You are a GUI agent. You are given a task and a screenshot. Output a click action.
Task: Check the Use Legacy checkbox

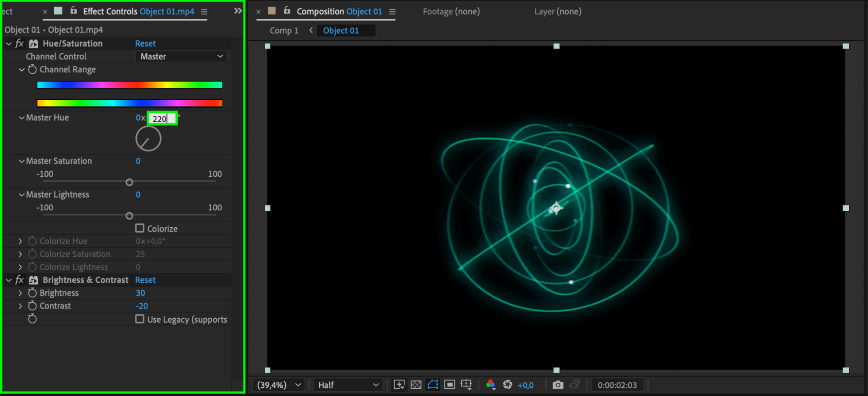tap(139, 319)
